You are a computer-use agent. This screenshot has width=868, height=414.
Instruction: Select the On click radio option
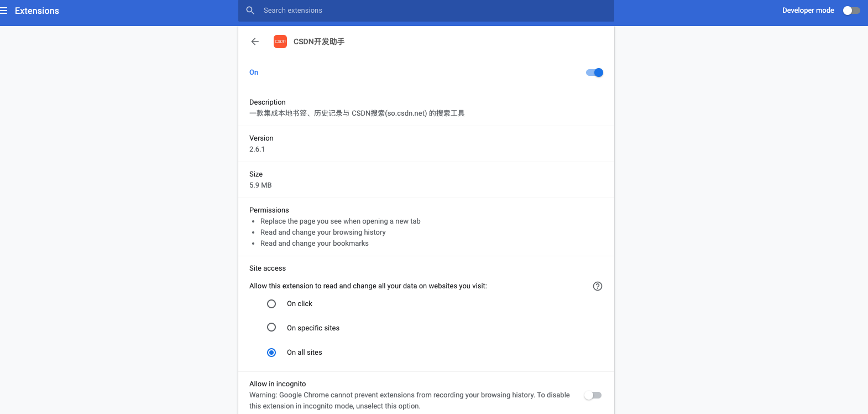[x=271, y=304]
